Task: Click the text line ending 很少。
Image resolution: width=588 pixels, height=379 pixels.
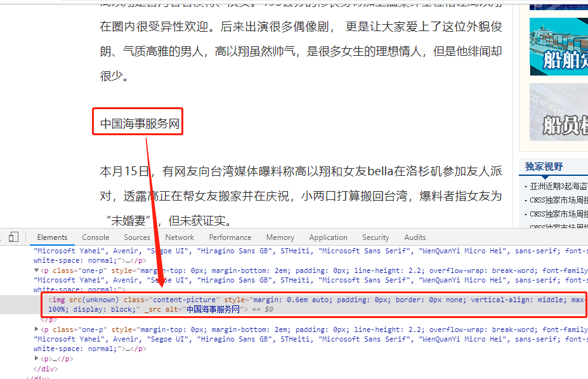Action: pos(114,76)
